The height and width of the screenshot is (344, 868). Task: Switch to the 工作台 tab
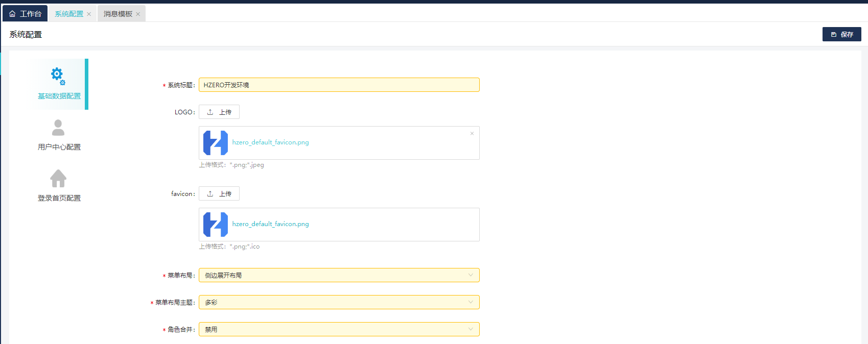coord(25,14)
